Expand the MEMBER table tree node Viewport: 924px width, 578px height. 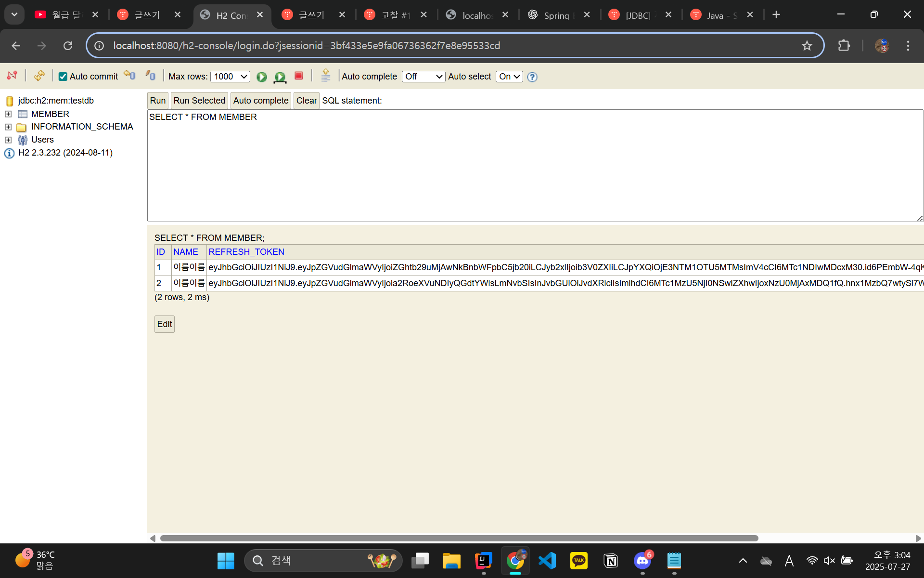click(8, 114)
